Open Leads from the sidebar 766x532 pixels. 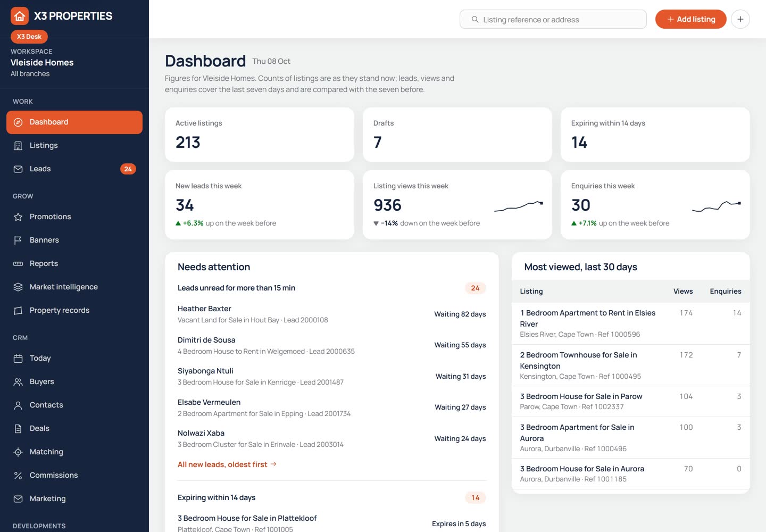[x=74, y=169]
